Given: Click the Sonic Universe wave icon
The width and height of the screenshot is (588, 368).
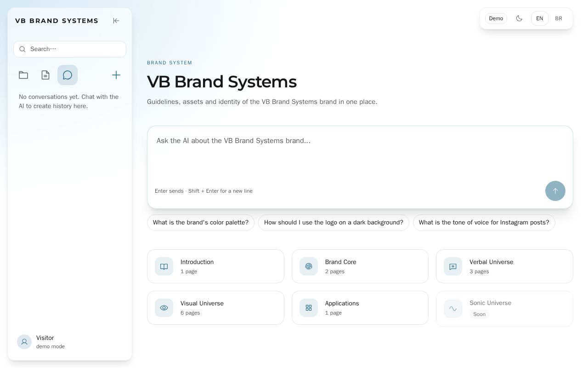Looking at the screenshot, I should click(x=453, y=309).
